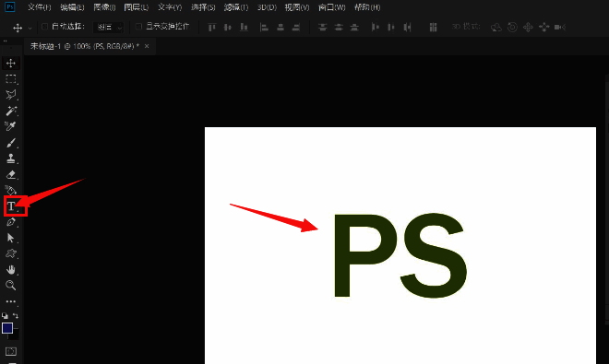This screenshot has width=609, height=364.
Task: Open the 帮助(H) menu
Action: click(x=367, y=7)
